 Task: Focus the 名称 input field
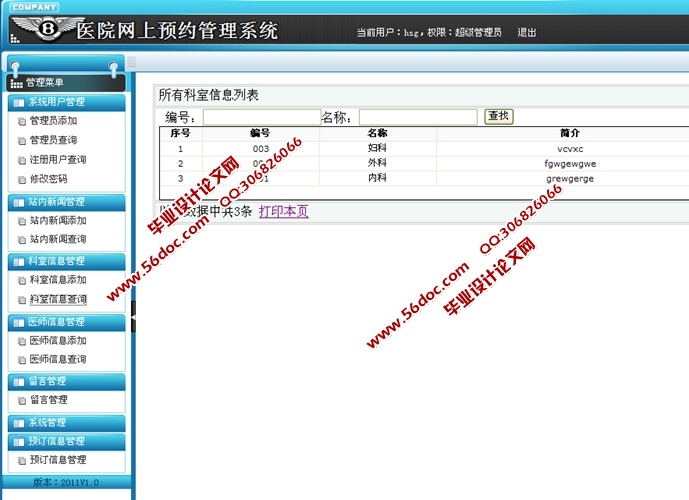coord(418,118)
